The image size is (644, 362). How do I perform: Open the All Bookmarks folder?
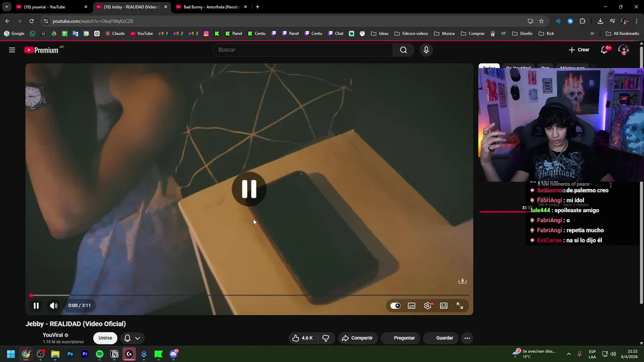point(622,34)
